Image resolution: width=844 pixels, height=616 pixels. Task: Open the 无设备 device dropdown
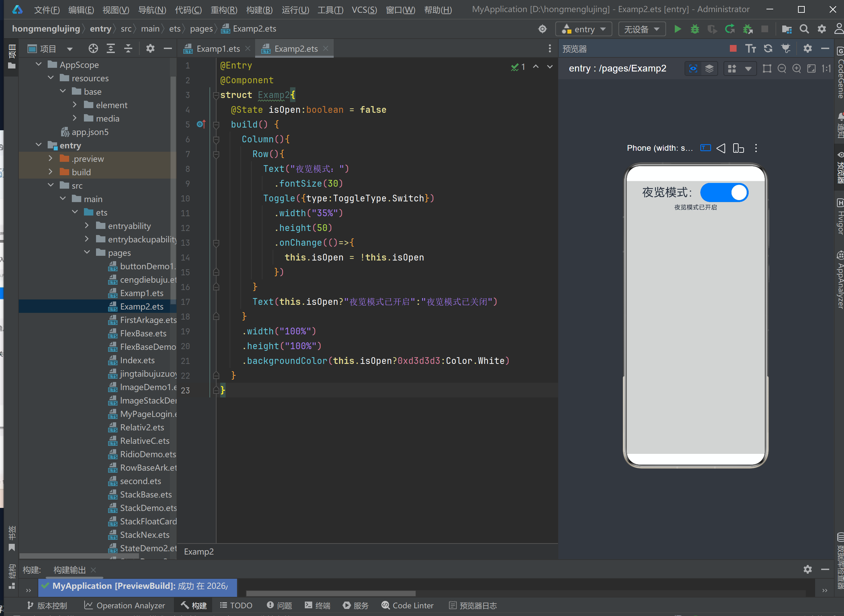pos(642,29)
